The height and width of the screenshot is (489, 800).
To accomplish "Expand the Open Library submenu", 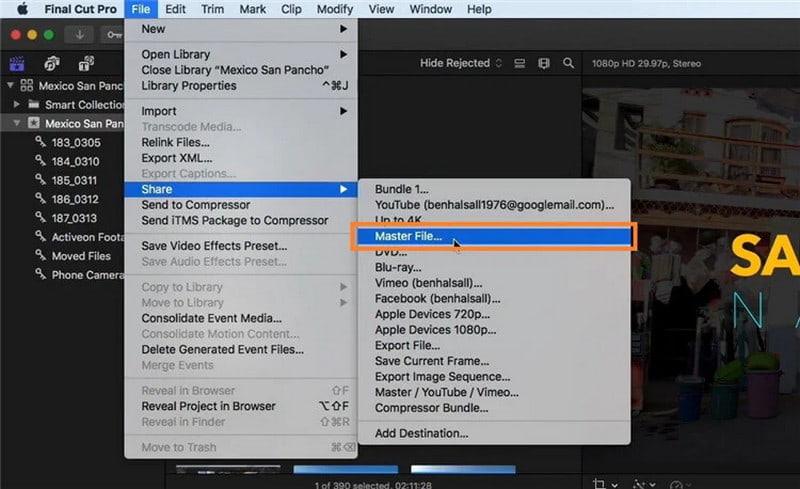I will [241, 54].
